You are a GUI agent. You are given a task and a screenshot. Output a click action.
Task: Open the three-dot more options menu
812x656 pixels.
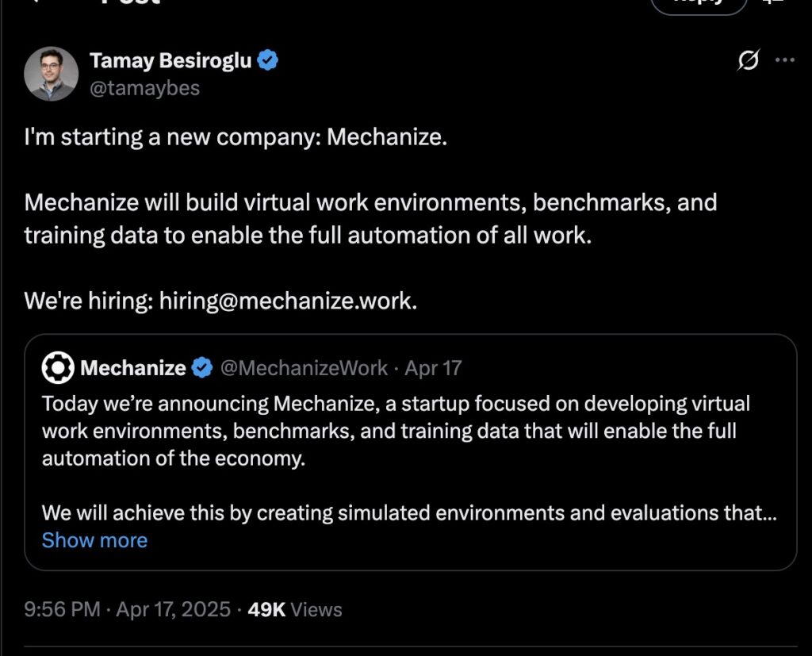point(784,60)
